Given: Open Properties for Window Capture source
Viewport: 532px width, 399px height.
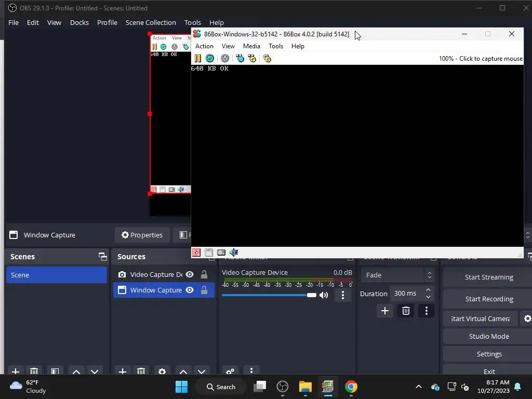Looking at the screenshot, I should 142,235.
